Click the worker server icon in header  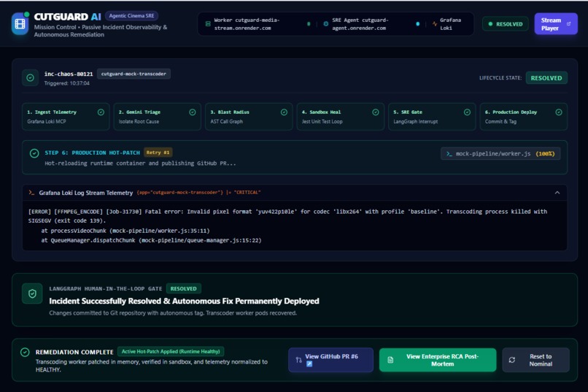[208, 24]
